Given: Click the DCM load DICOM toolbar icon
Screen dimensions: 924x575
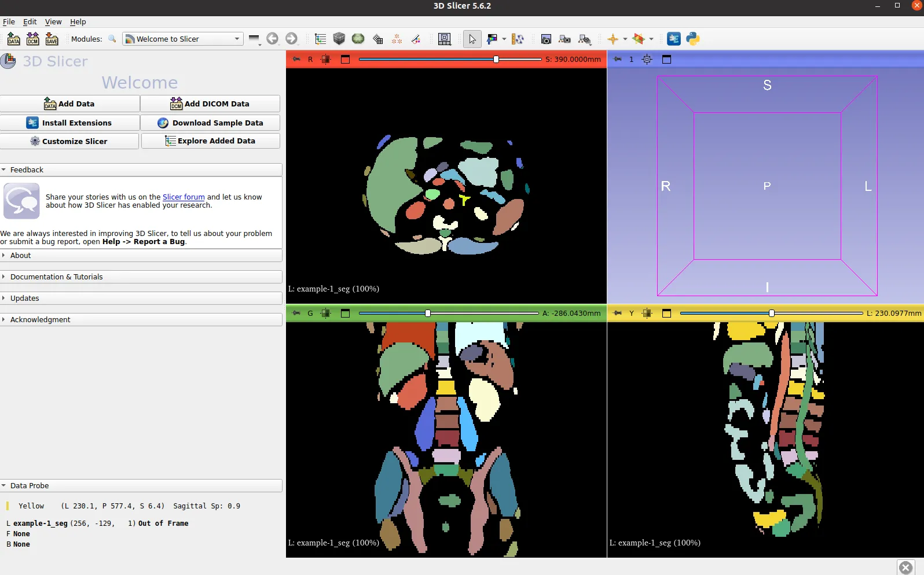Looking at the screenshot, I should pos(33,39).
